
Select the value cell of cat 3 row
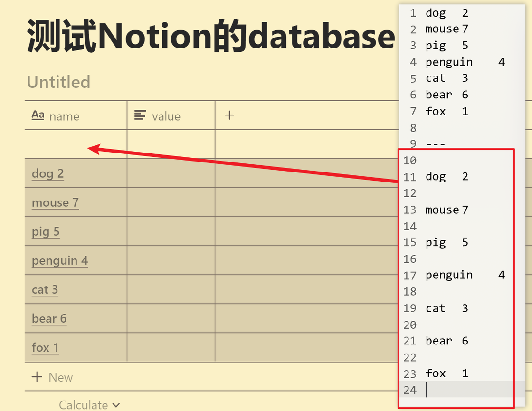point(171,289)
